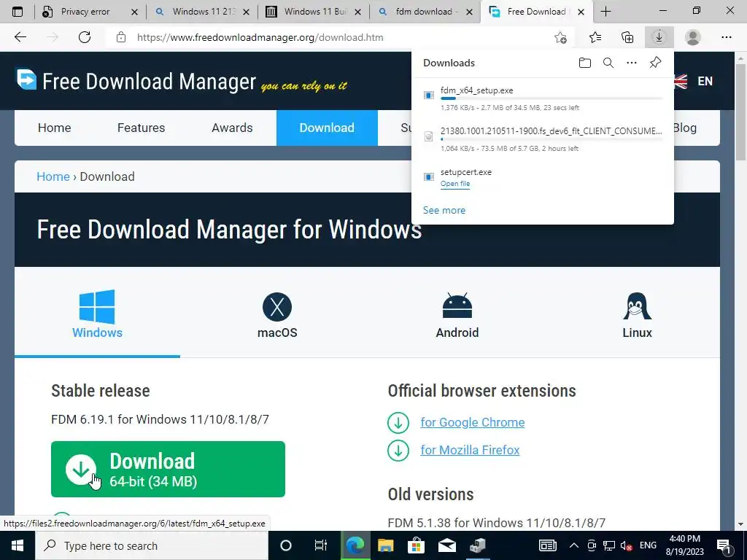Screen dimensions: 747x560
Task: Toggle the Downloads toolbar button
Action: click(659, 37)
